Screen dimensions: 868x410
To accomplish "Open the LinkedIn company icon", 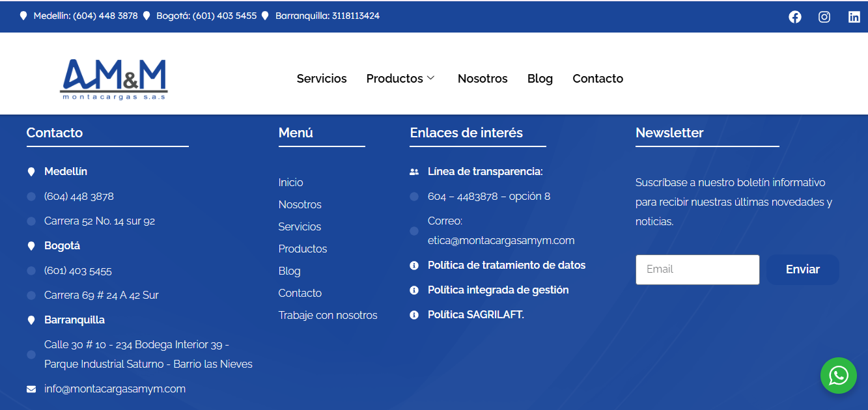I will pos(854,17).
